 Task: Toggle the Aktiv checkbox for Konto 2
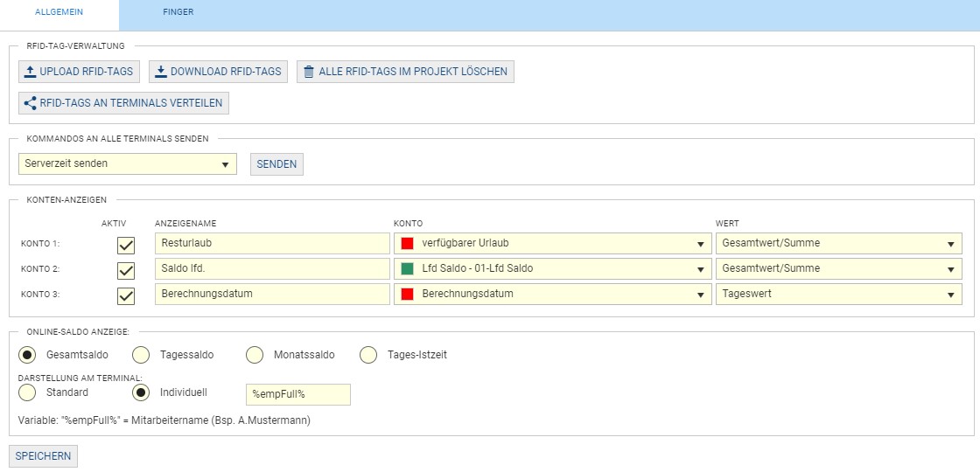tap(126, 270)
